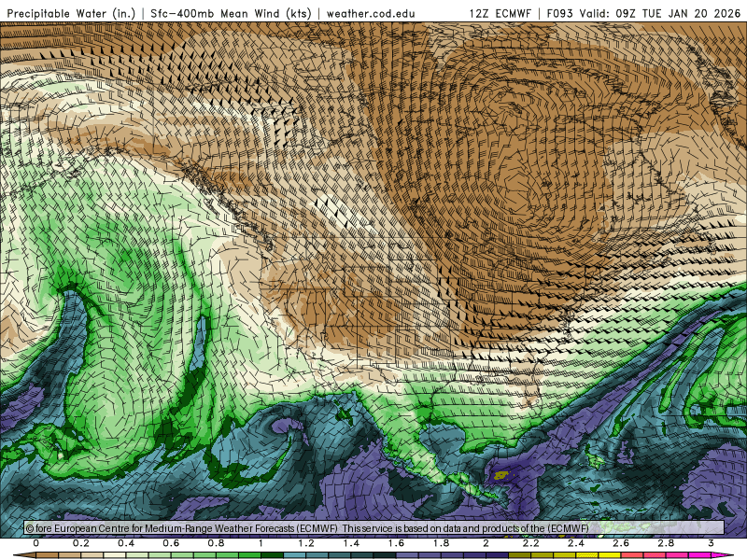The image size is (747, 560).
Task: Click the legend value 1
Action: click(261, 543)
